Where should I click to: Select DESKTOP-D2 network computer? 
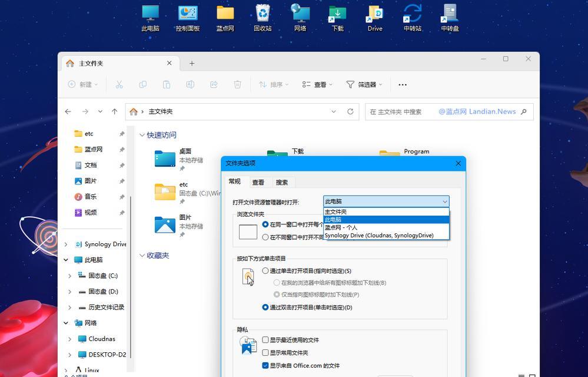coord(102,355)
